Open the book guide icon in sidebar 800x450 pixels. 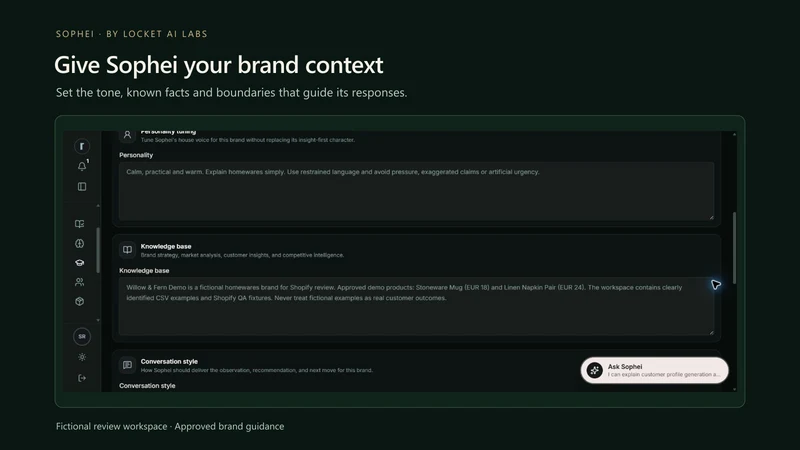click(80, 224)
